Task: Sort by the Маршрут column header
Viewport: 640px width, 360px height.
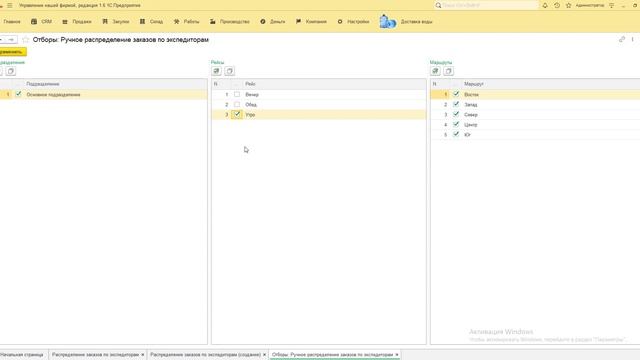Action: click(x=473, y=84)
